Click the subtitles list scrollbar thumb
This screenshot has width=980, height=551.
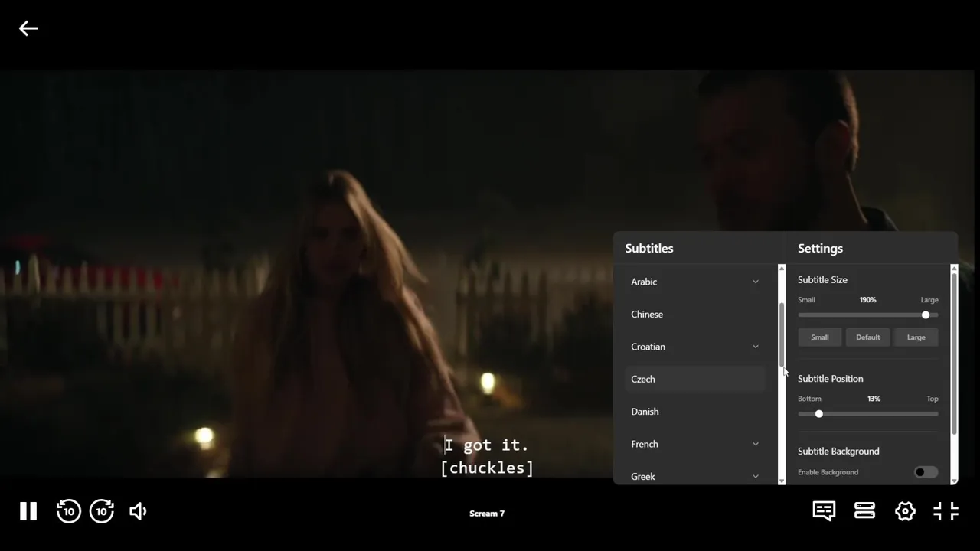[x=782, y=334]
